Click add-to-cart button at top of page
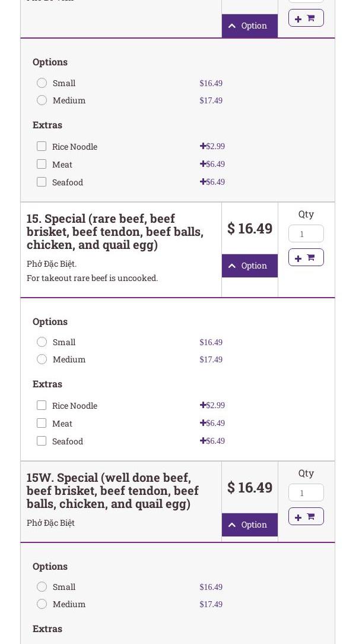 tap(306, 18)
